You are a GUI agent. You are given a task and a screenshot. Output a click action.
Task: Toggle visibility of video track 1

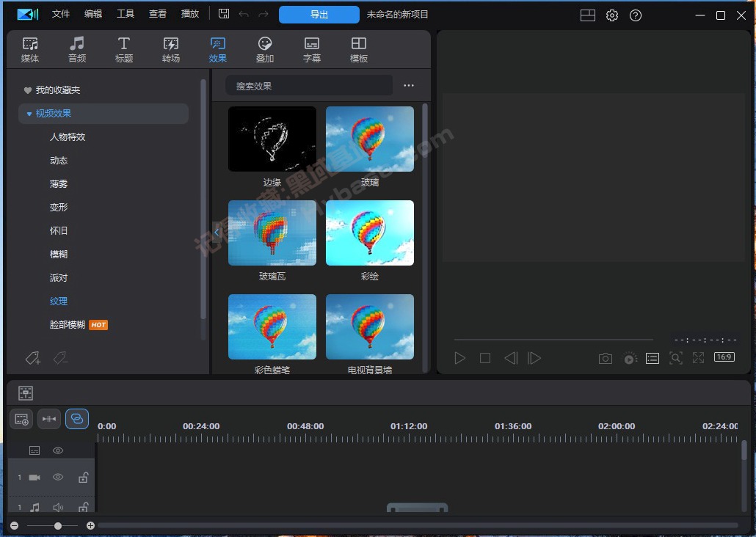pos(57,477)
